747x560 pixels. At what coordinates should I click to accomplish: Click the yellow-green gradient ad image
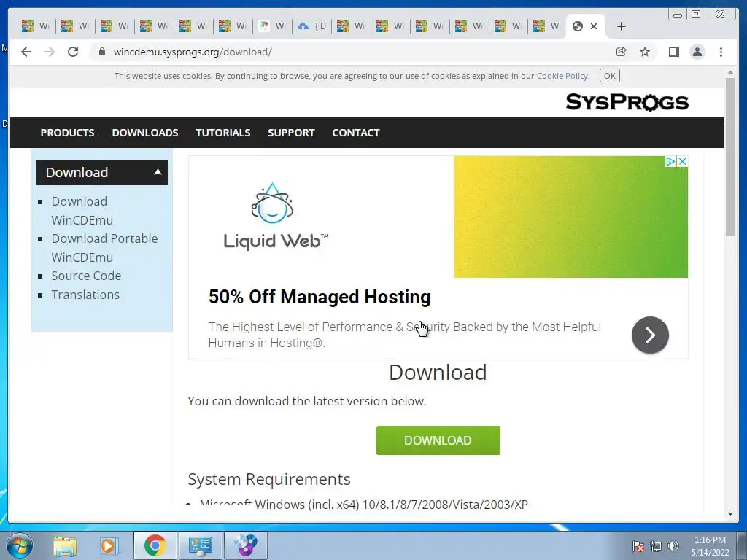pyautogui.click(x=570, y=217)
